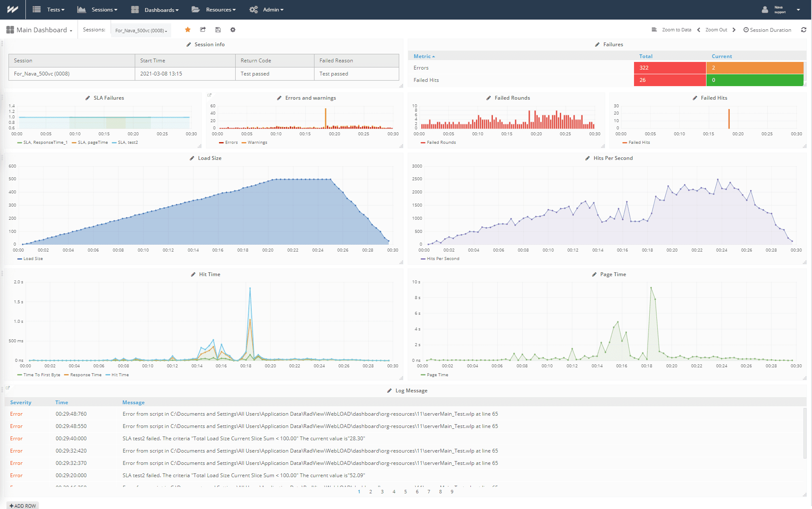This screenshot has height=509, width=812.
Task: Hide the Load Size series via its legend
Action: pos(30,258)
